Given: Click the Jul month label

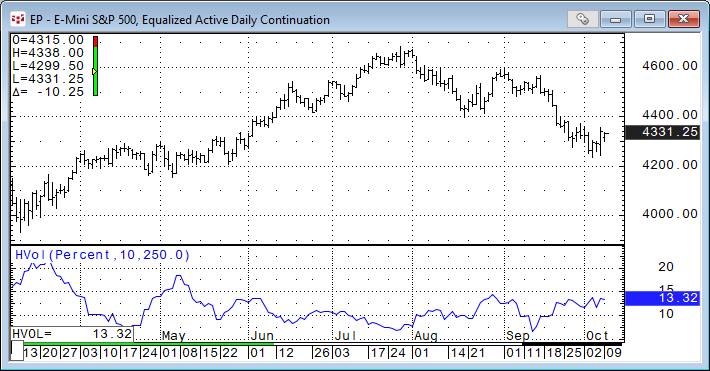Looking at the screenshot, I should tap(345, 336).
